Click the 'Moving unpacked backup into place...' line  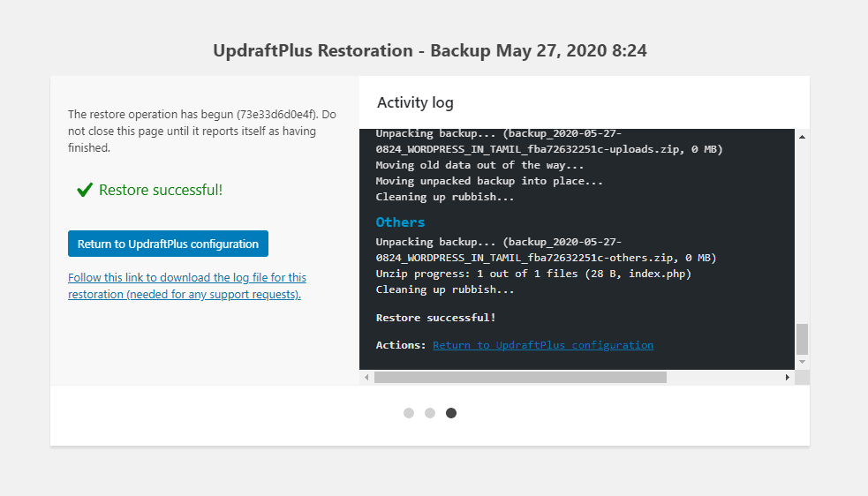coord(489,181)
